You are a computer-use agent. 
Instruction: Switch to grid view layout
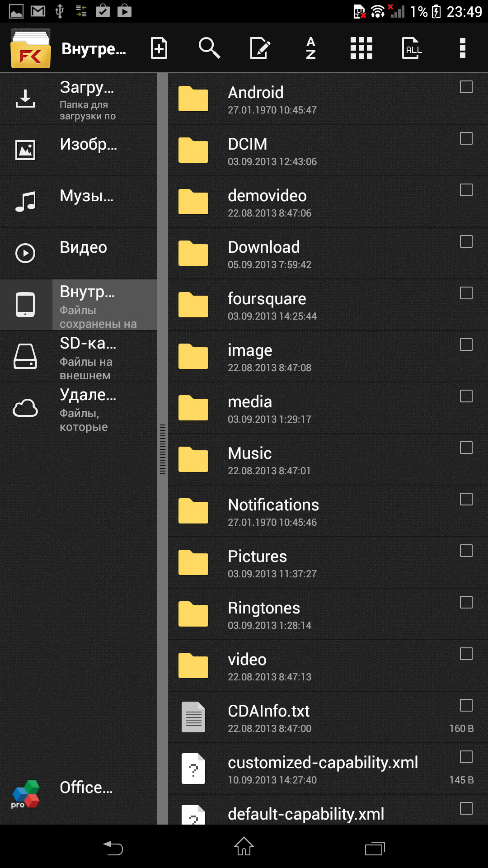point(361,48)
